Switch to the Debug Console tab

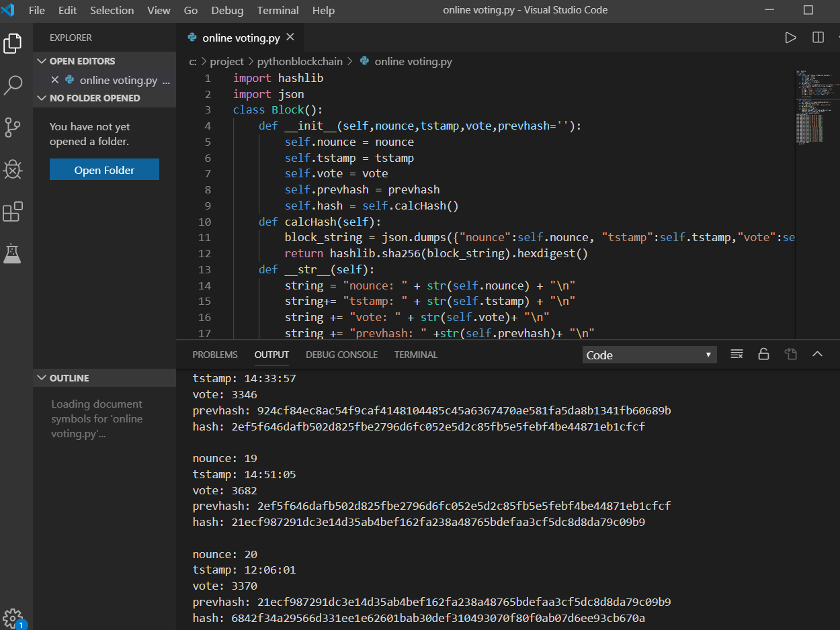[341, 355]
